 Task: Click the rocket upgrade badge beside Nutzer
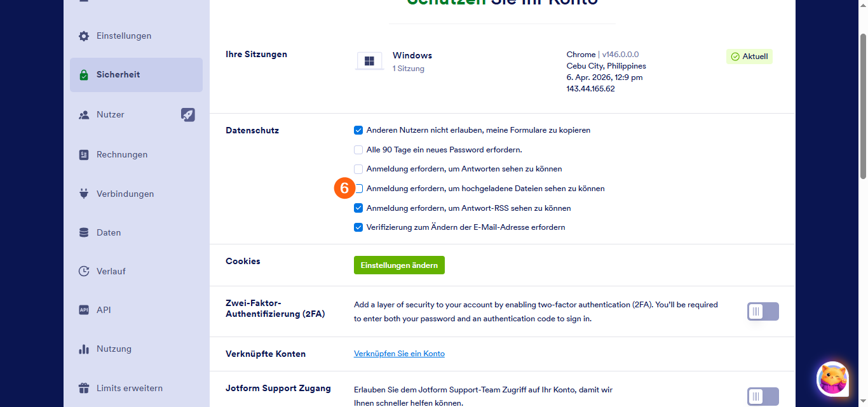(187, 115)
